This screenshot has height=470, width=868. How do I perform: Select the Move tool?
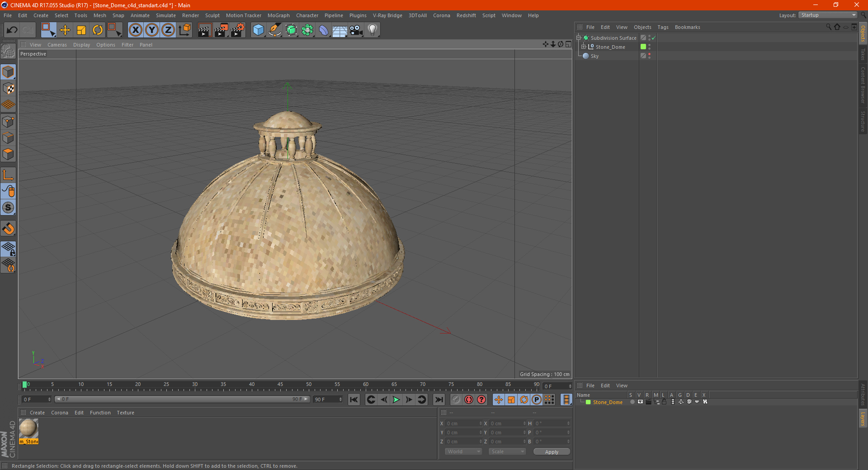click(65, 30)
